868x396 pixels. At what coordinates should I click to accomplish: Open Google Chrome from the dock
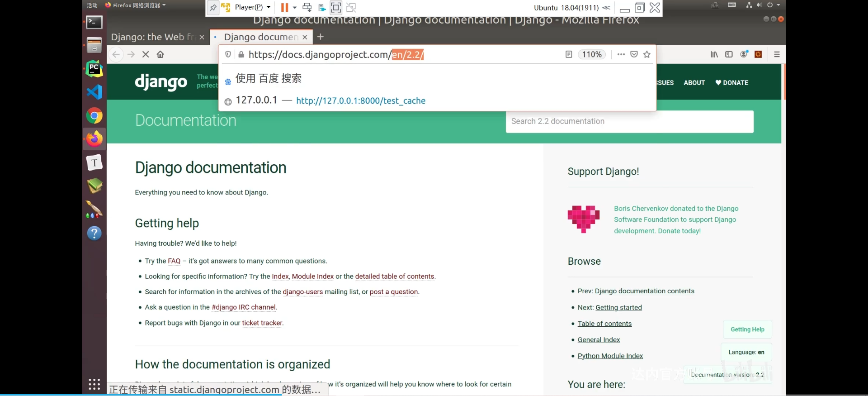94,116
